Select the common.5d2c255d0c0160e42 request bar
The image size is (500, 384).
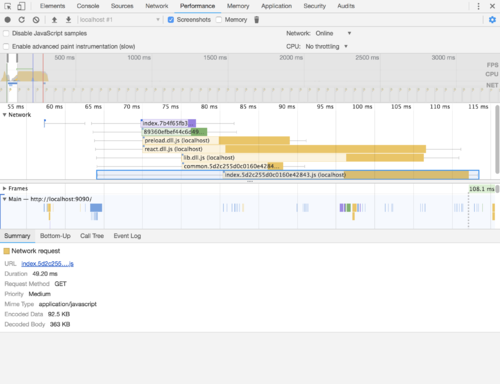(233, 166)
